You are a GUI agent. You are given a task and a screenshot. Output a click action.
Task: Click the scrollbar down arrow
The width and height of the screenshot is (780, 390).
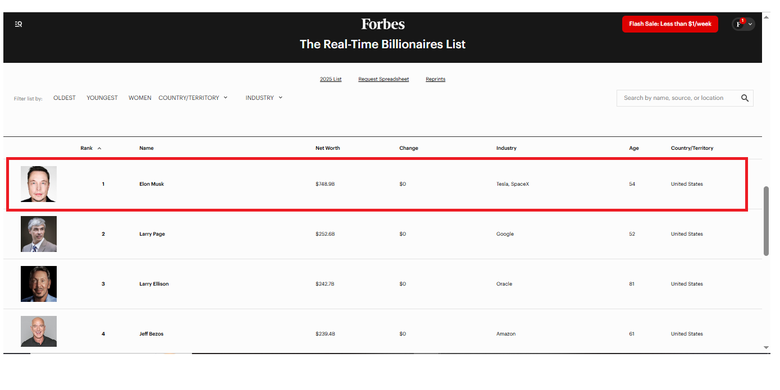pos(766,347)
